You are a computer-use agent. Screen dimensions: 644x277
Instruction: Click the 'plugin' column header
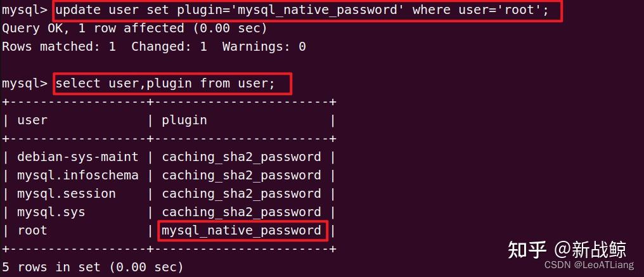click(184, 120)
